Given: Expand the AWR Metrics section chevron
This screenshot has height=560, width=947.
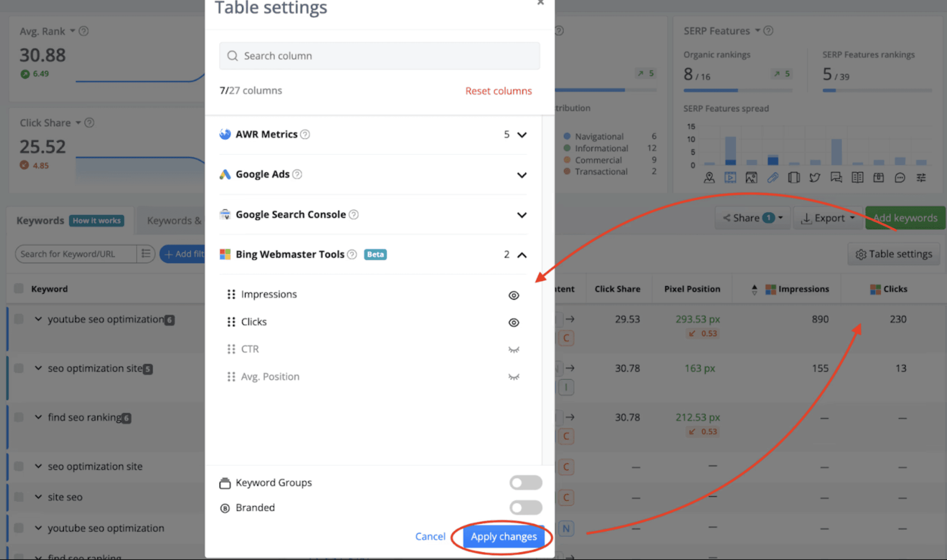Looking at the screenshot, I should (522, 135).
